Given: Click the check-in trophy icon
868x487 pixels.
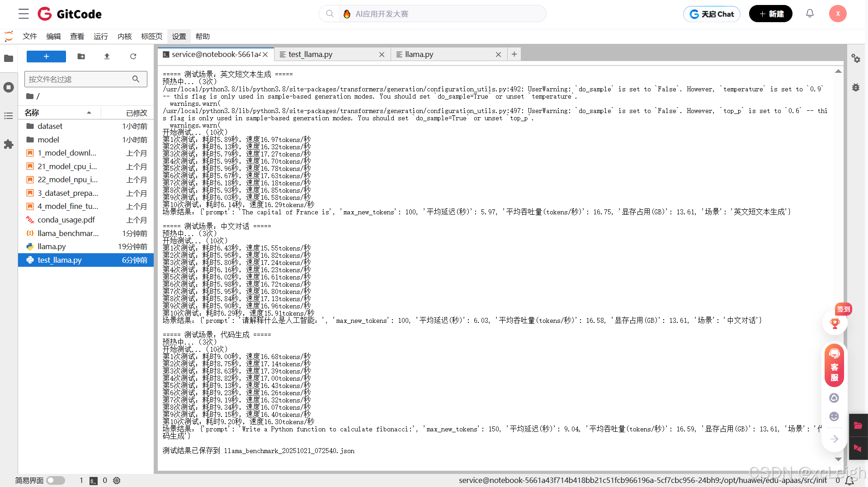Looking at the screenshot, I should tap(835, 323).
